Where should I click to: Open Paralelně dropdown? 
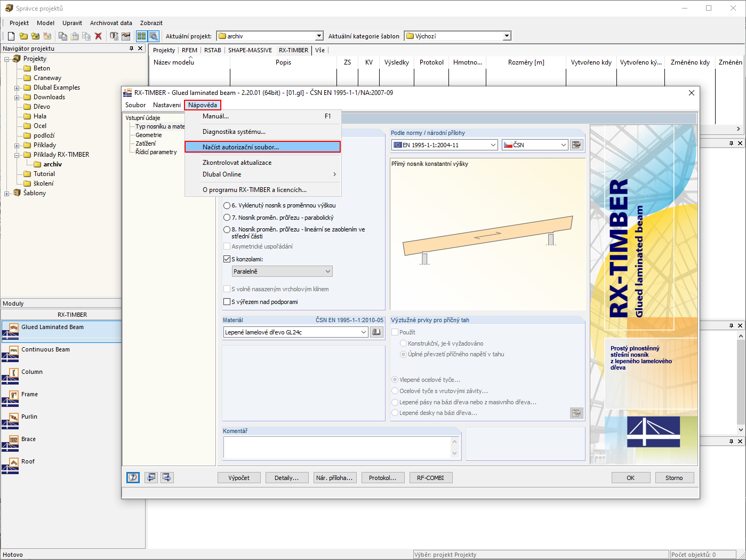(282, 271)
